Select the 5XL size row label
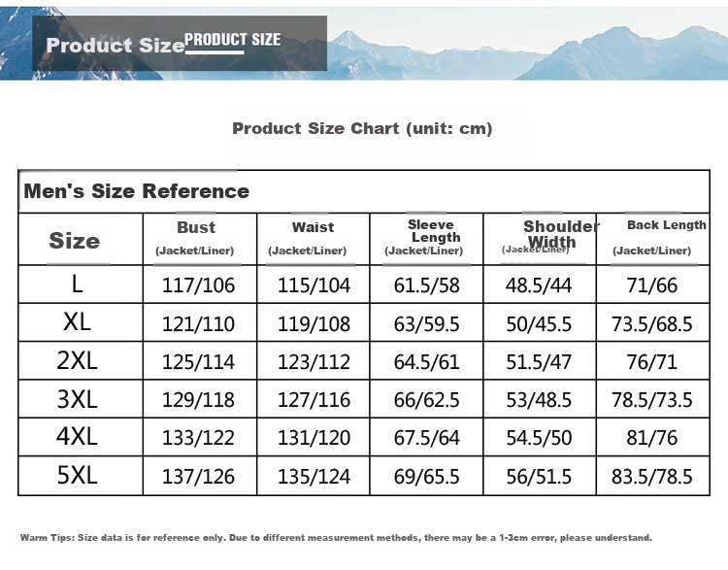This screenshot has height=570, width=728. [x=77, y=475]
